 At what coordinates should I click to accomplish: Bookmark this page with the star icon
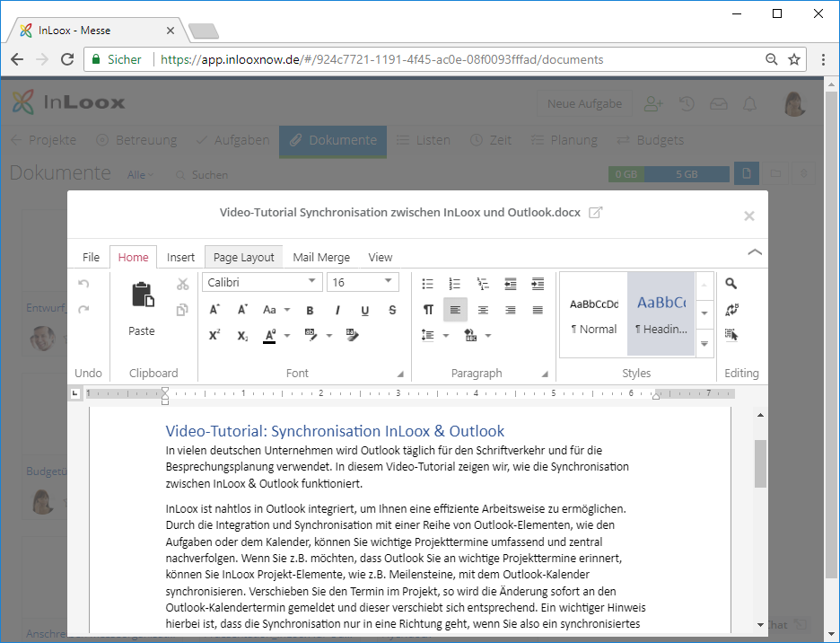coord(794,59)
